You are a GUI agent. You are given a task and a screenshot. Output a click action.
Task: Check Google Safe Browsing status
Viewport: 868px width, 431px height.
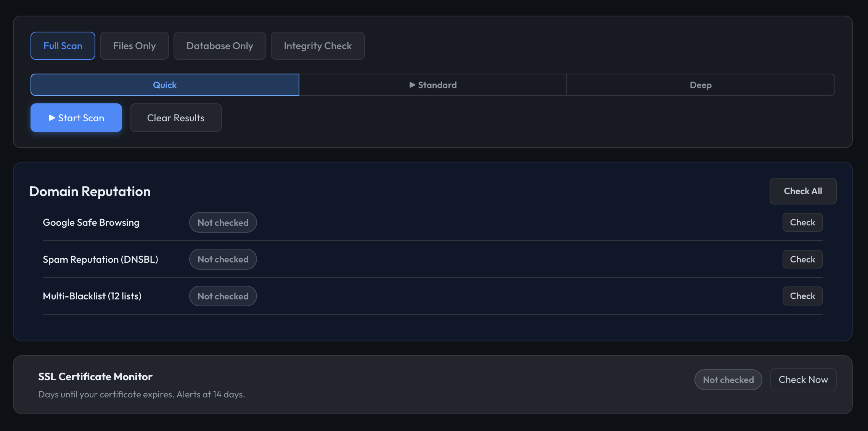pyautogui.click(x=802, y=222)
